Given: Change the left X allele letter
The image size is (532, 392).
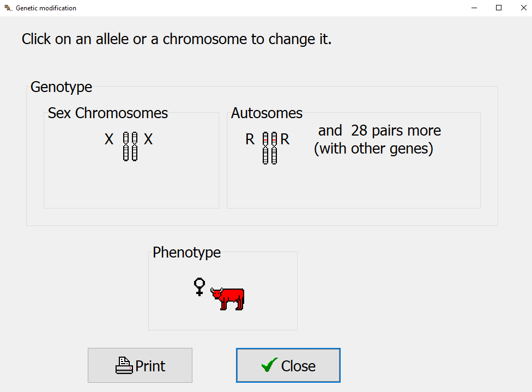Looking at the screenshot, I should click(109, 140).
